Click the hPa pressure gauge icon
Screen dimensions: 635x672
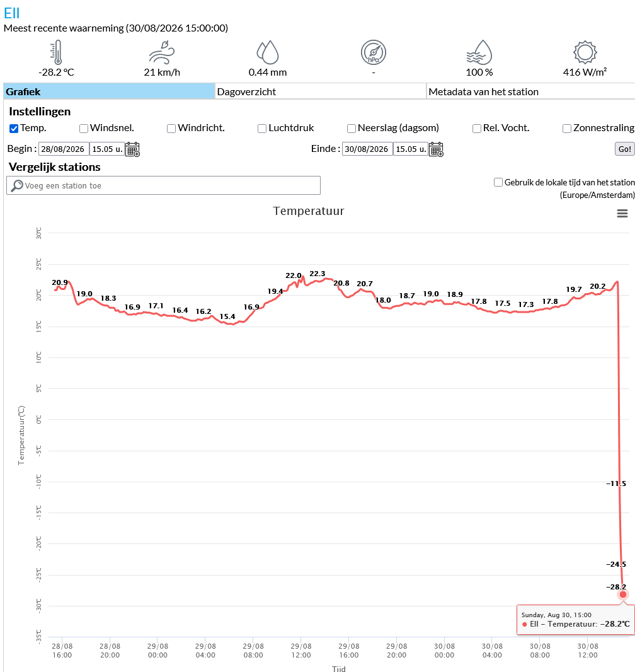coord(374,52)
